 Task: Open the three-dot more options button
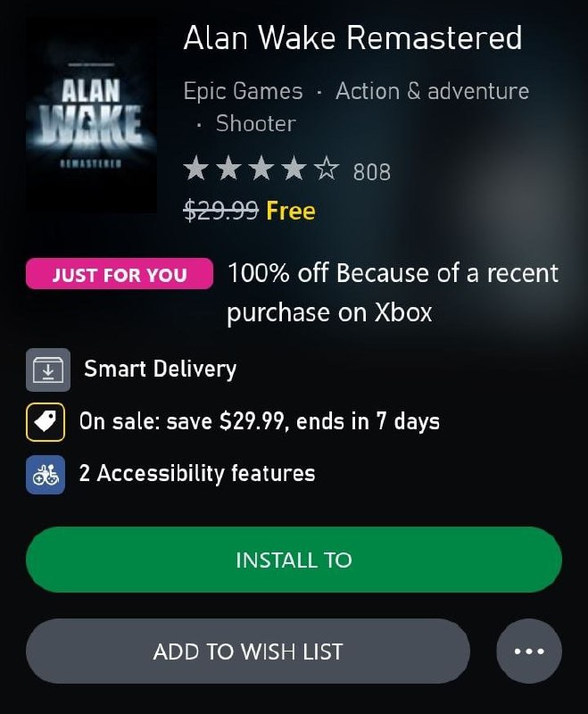529,652
